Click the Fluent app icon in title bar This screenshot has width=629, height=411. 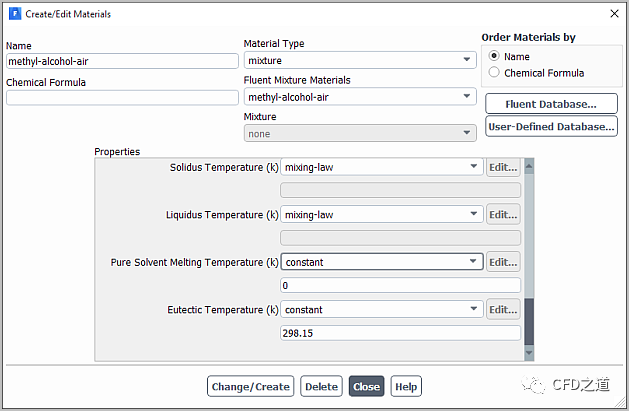15,14
